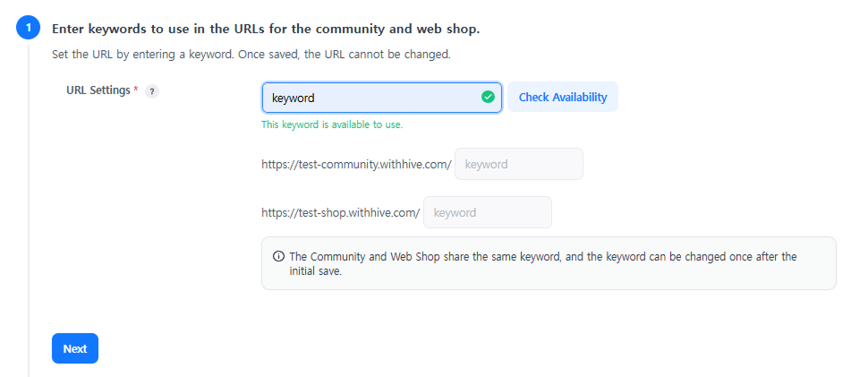Click the 'This keyword is available to use' message
Screen dimensions: 868x377
click(332, 124)
